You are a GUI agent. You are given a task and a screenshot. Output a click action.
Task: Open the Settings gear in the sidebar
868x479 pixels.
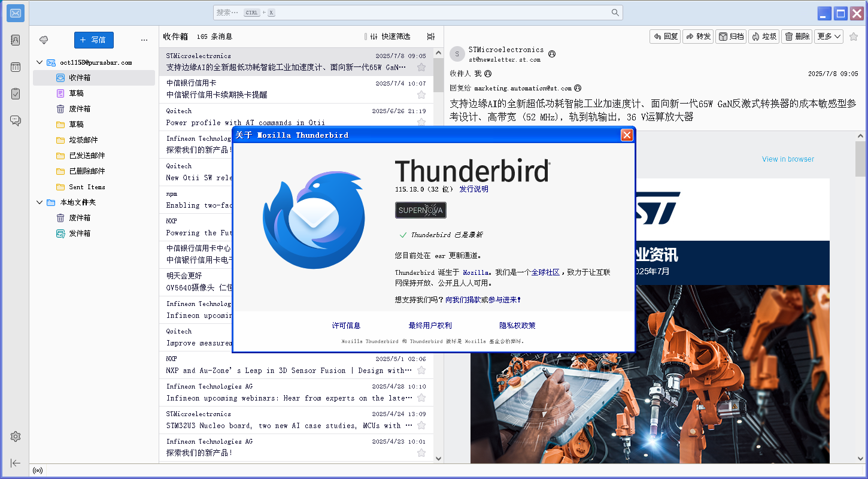point(16,436)
